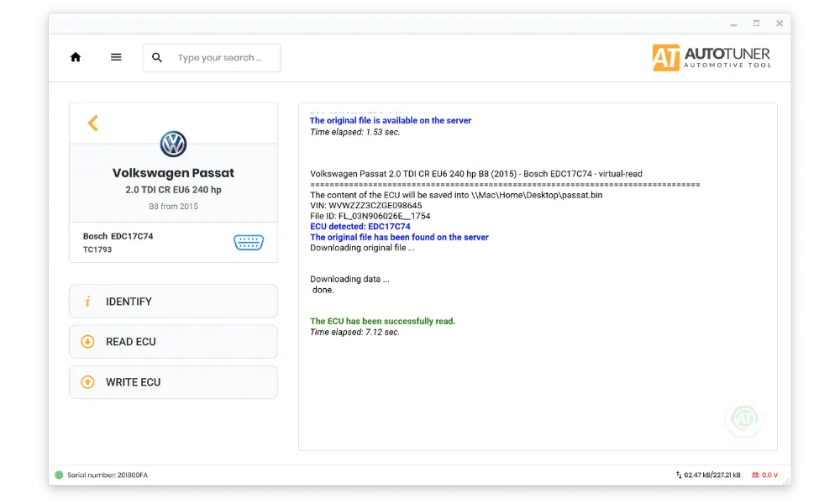Close the AutoTuner window
Viewport: 840px width, 504px height.
point(780,24)
